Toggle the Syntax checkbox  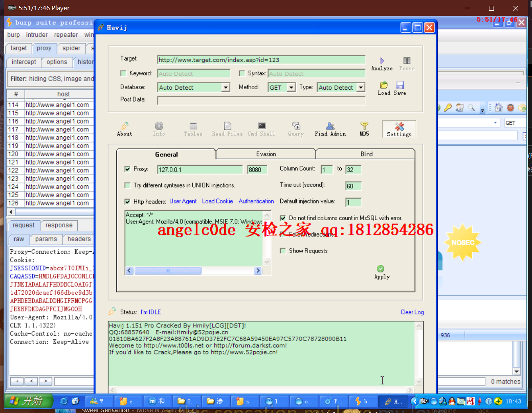tap(242, 73)
